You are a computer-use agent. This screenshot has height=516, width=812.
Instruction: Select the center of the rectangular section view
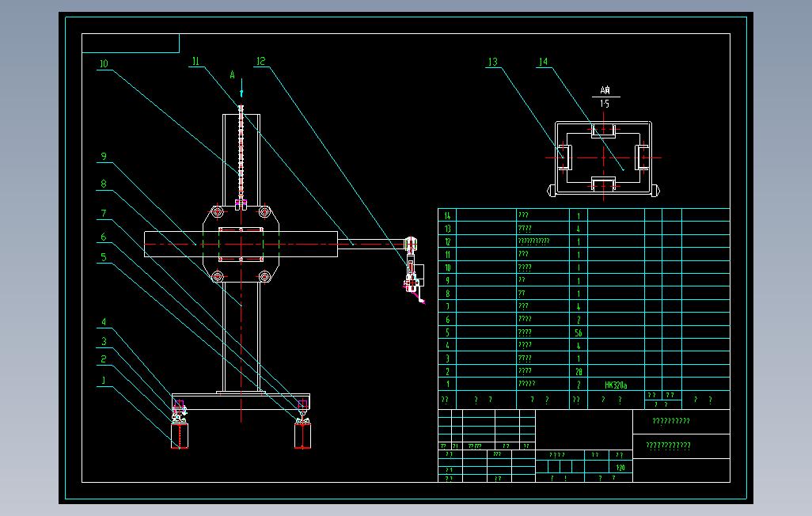tap(604, 158)
